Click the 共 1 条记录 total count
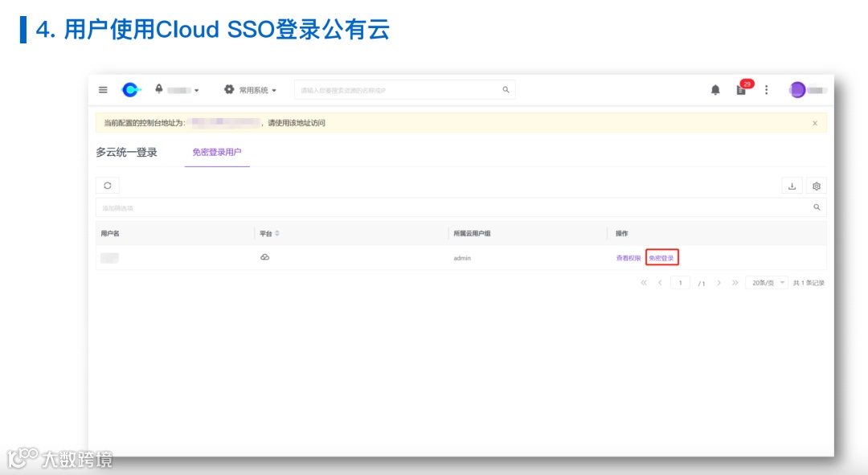The width and height of the screenshot is (868, 475). [x=809, y=283]
